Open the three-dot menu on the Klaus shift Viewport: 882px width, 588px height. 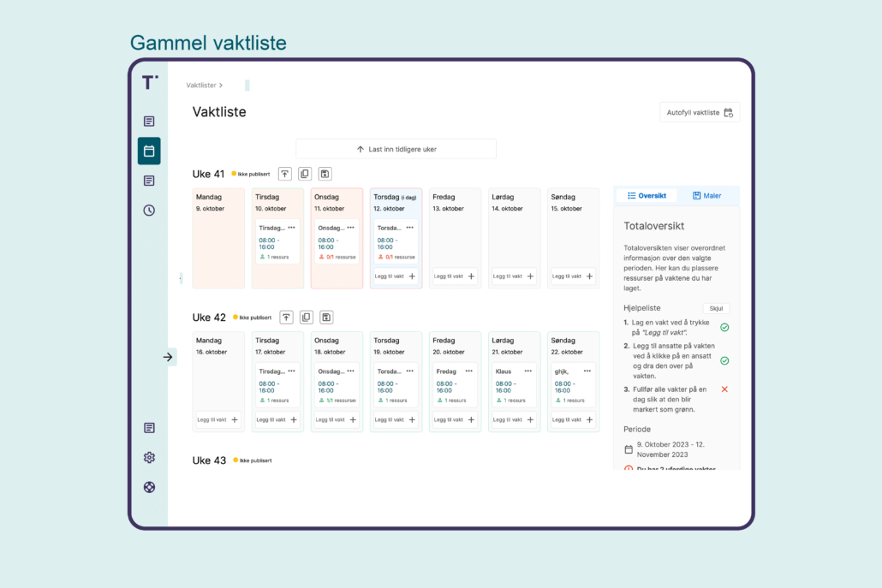point(527,371)
